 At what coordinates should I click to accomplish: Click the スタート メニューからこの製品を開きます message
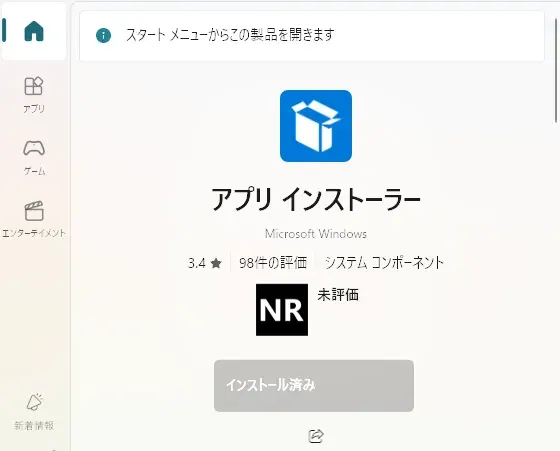coord(230,35)
